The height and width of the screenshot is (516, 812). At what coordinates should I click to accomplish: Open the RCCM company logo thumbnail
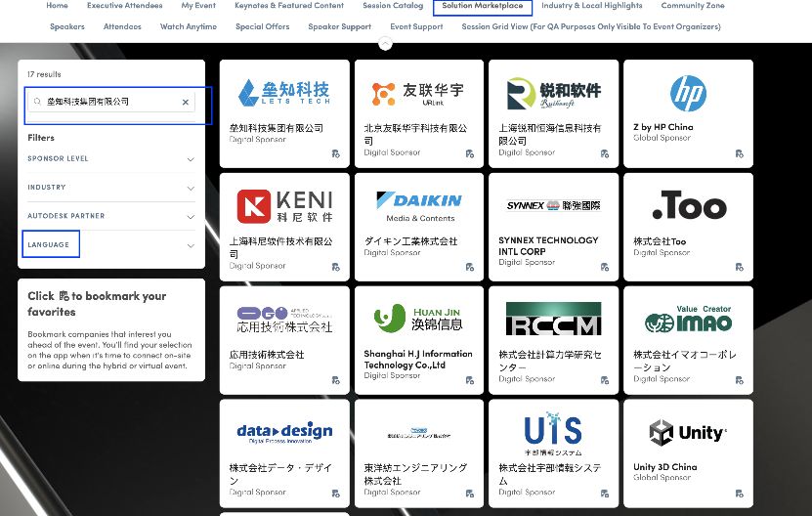tap(553, 320)
